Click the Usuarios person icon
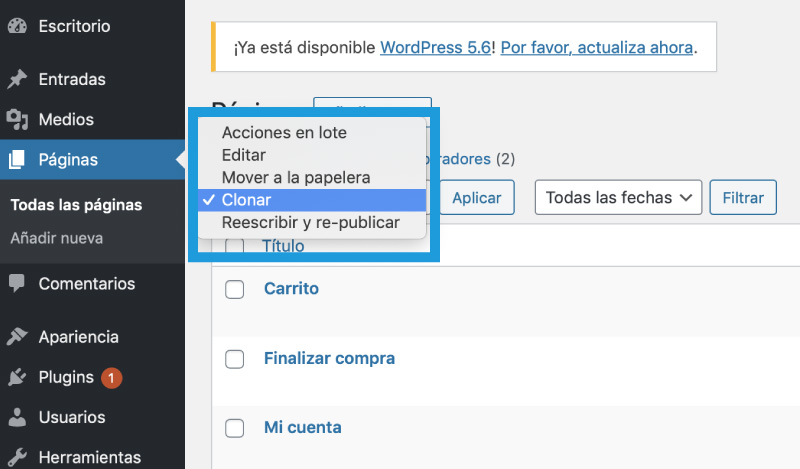Screen dimensions: 800x469 [17, 417]
